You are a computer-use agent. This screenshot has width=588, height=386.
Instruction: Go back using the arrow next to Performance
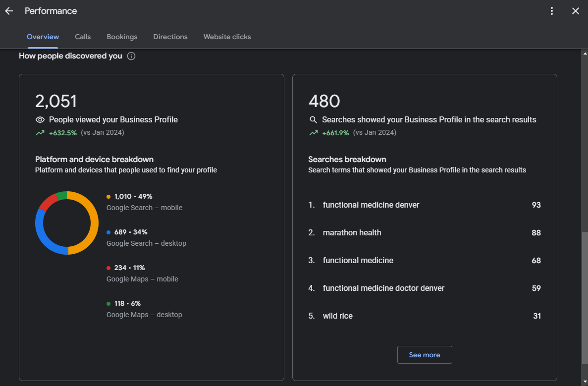click(9, 11)
